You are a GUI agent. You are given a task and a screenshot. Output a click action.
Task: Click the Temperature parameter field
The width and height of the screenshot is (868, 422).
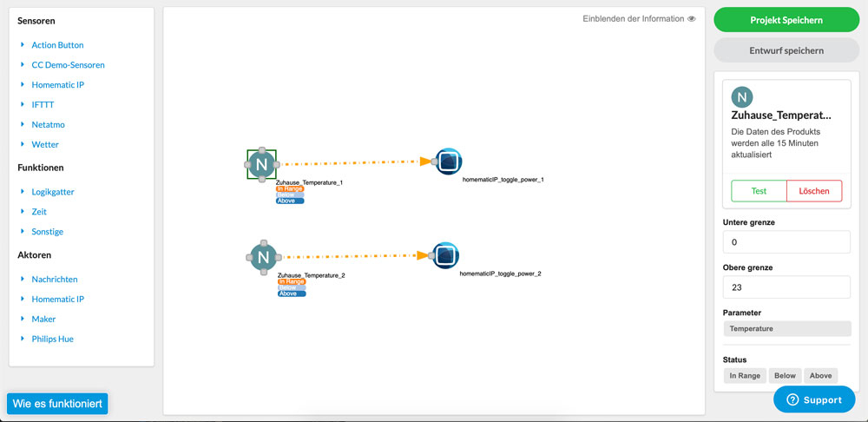coord(786,328)
